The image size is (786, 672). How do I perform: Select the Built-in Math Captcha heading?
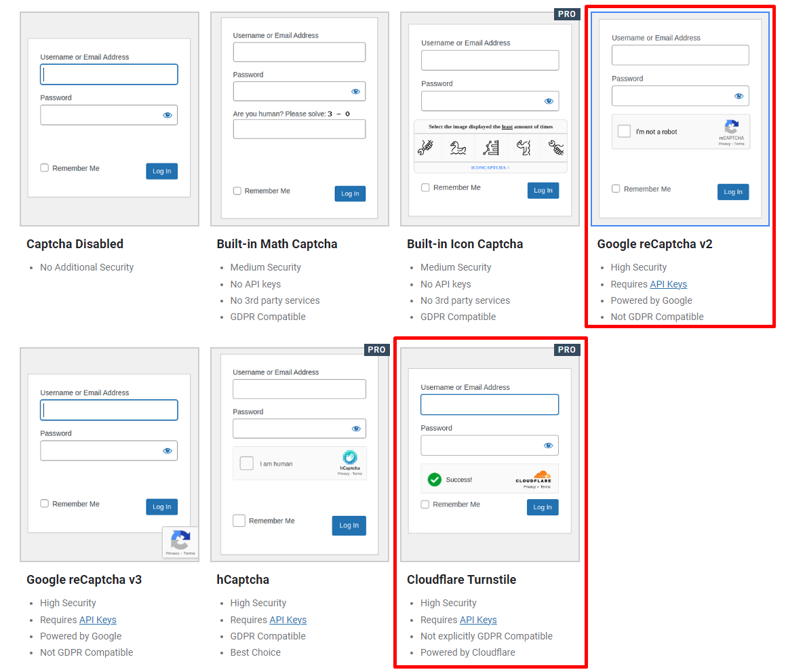277,244
